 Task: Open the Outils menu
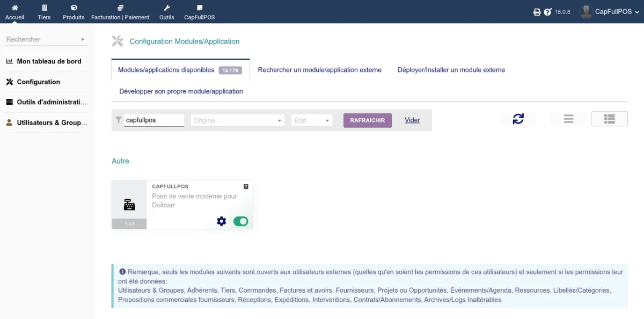[167, 12]
